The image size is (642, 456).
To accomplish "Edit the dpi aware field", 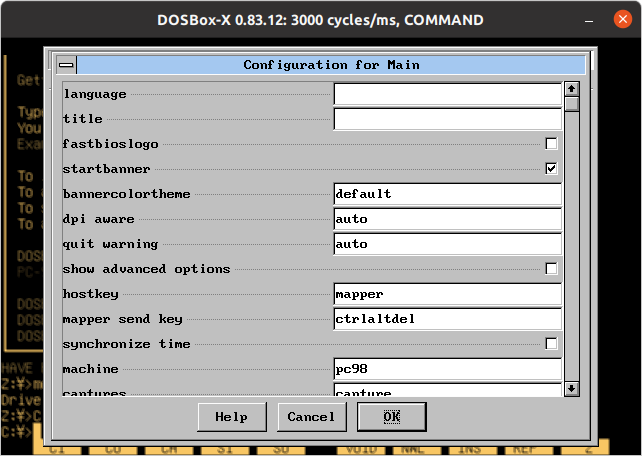I will tap(448, 219).
